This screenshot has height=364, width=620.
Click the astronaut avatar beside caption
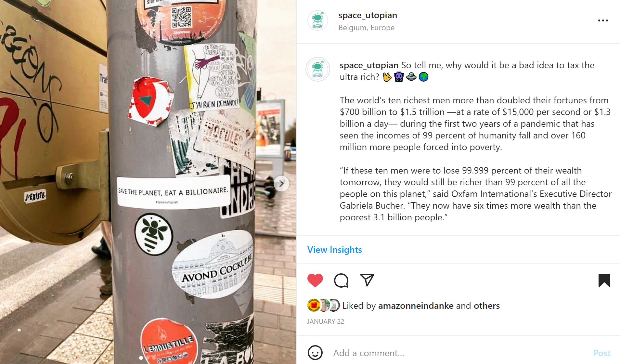pos(317,69)
